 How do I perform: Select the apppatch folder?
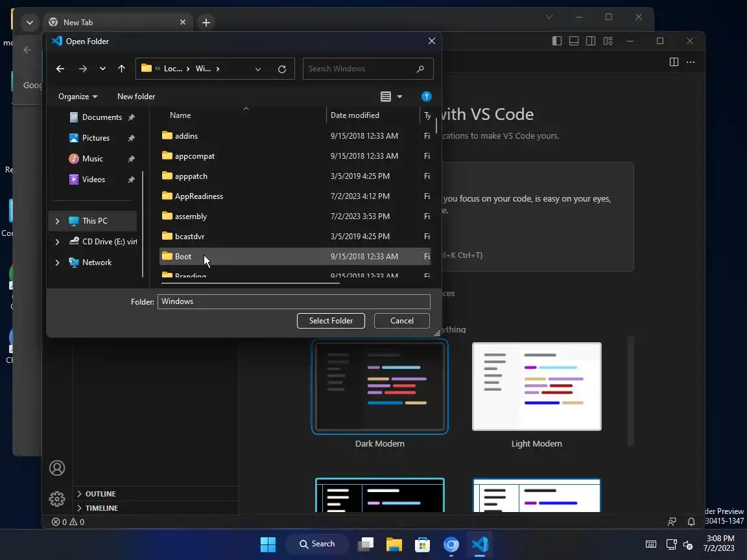[295, 176]
